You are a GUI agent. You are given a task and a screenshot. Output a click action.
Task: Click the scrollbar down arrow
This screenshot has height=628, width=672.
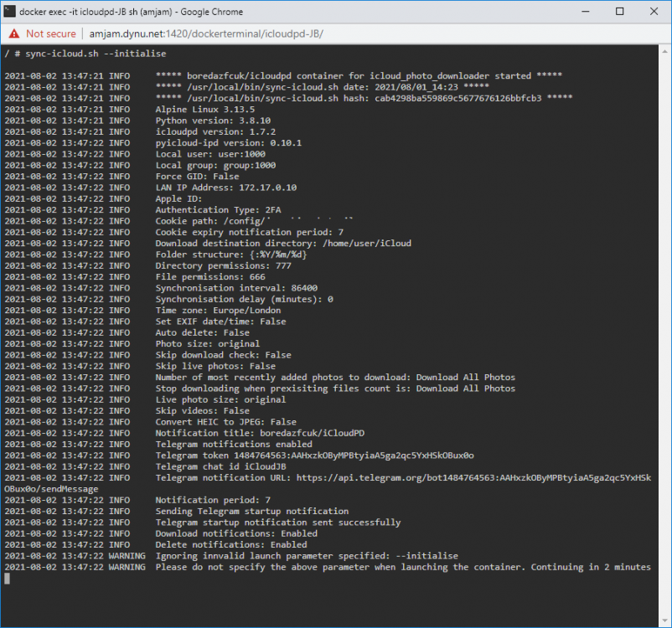(665, 620)
